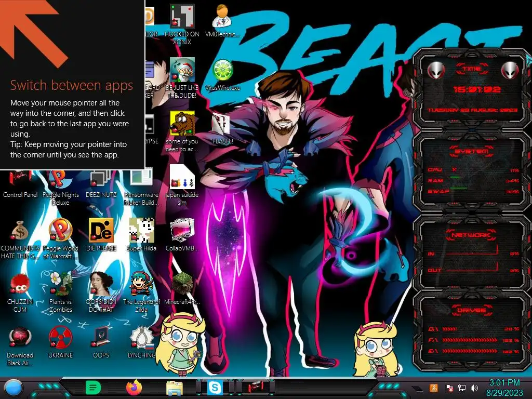This screenshot has height=399, width=532.
Task: Open Download Black Ali... shortcut
Action: pos(20,346)
